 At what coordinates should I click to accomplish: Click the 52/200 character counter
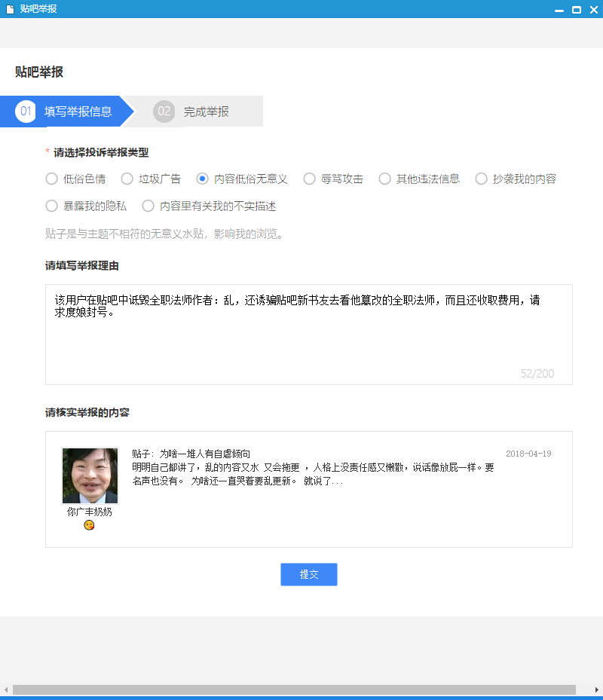[x=537, y=374]
